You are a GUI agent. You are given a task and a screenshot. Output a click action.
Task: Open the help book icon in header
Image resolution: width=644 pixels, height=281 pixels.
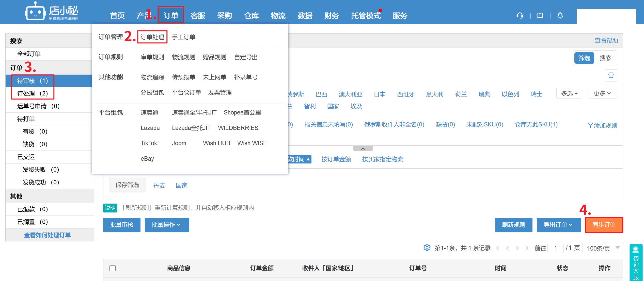(540, 16)
